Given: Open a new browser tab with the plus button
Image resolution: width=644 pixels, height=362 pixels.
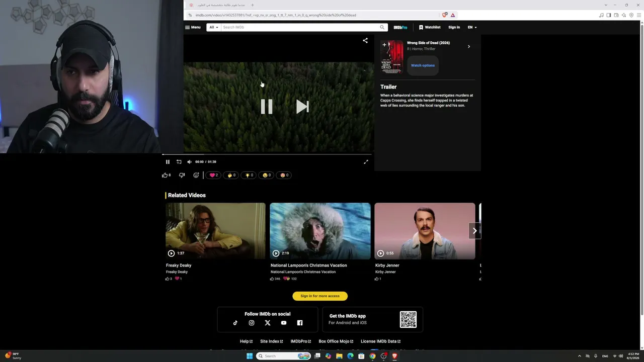Looking at the screenshot, I should [x=253, y=5].
